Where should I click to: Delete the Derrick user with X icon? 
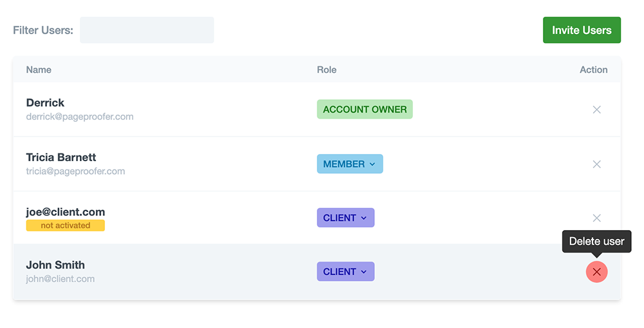(x=596, y=110)
